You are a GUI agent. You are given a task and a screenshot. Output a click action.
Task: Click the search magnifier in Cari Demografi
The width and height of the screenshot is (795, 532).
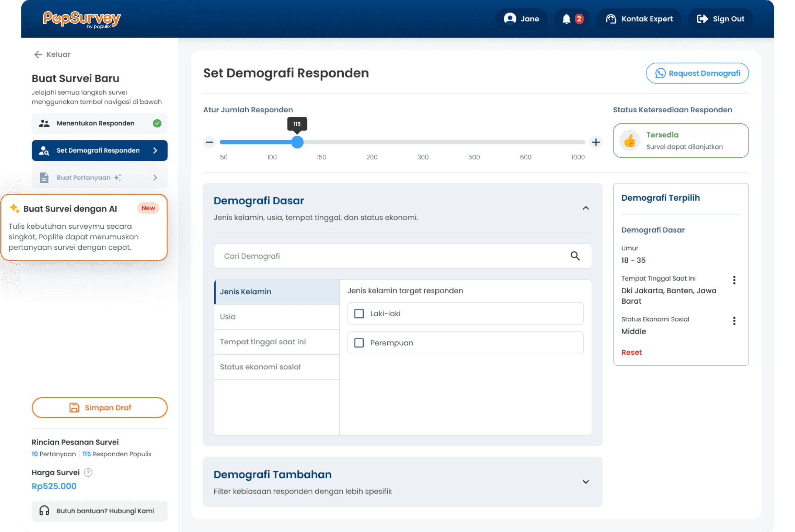(575, 256)
